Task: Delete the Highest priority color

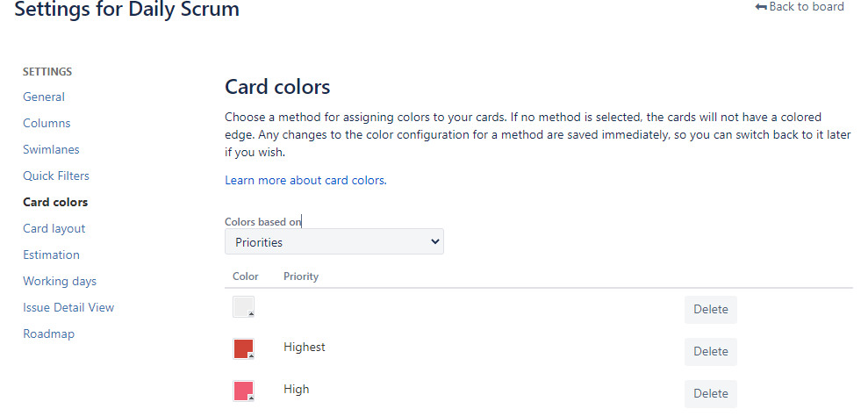Action: pyautogui.click(x=710, y=351)
